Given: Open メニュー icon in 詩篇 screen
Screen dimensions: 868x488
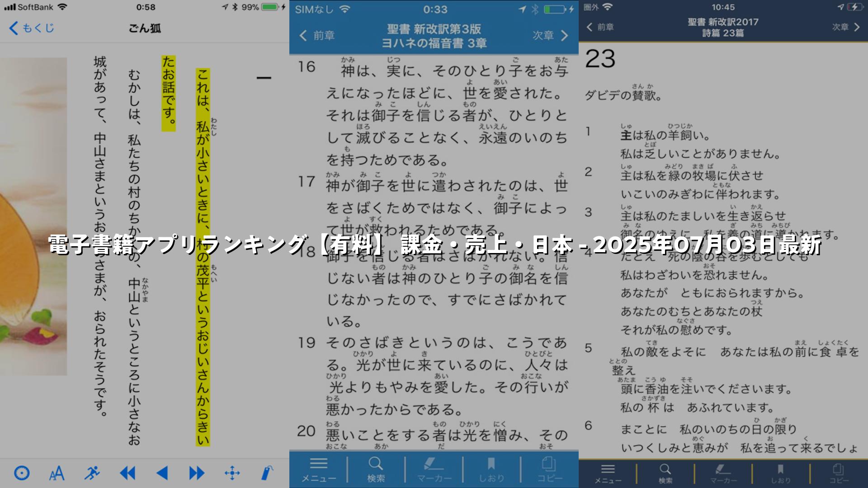Looking at the screenshot, I should coord(608,474).
